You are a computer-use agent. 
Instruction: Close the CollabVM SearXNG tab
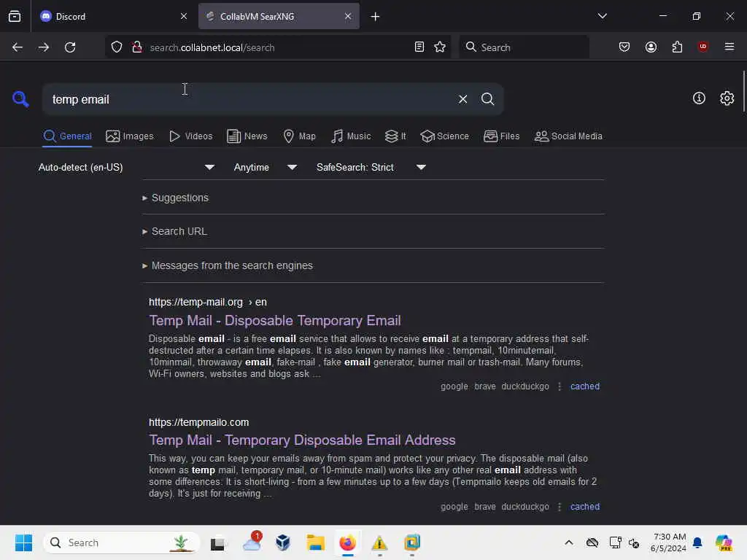point(348,16)
